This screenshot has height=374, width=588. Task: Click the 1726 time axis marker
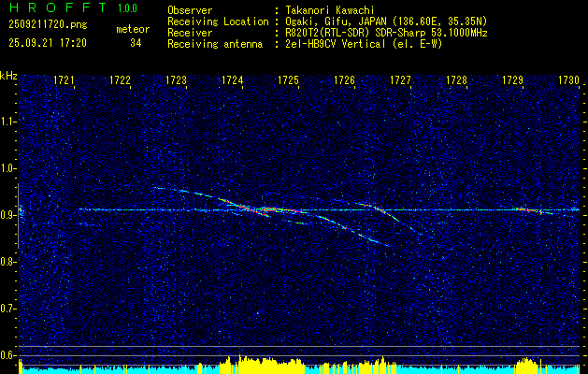(344, 80)
